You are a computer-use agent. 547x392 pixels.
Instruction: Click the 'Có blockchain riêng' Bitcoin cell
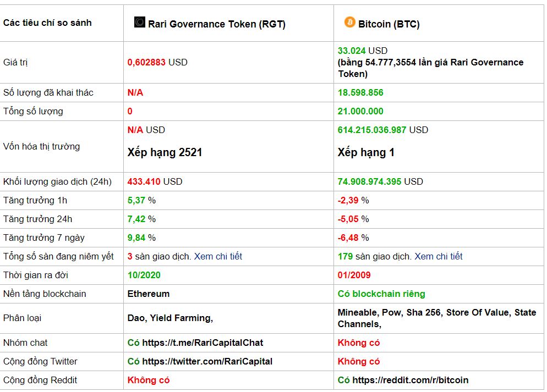(x=381, y=294)
